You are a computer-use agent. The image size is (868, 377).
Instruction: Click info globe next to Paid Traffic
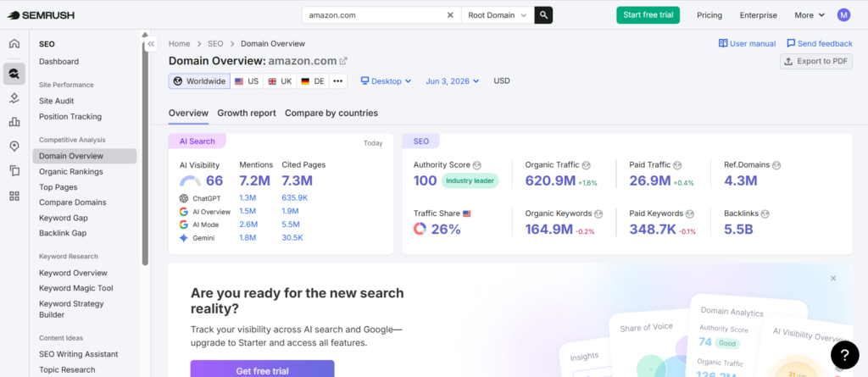677,165
